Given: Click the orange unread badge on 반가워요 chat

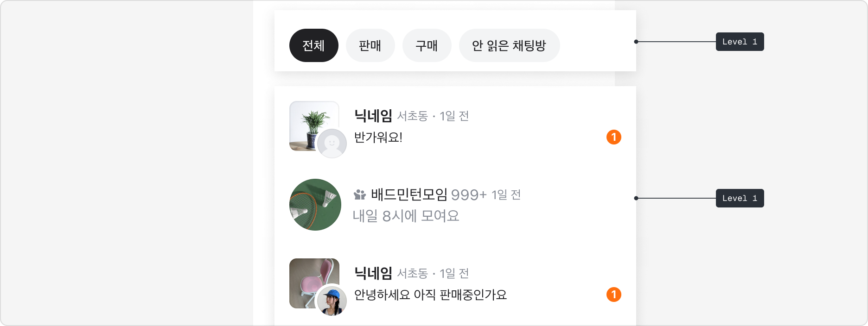Looking at the screenshot, I should coord(614,137).
